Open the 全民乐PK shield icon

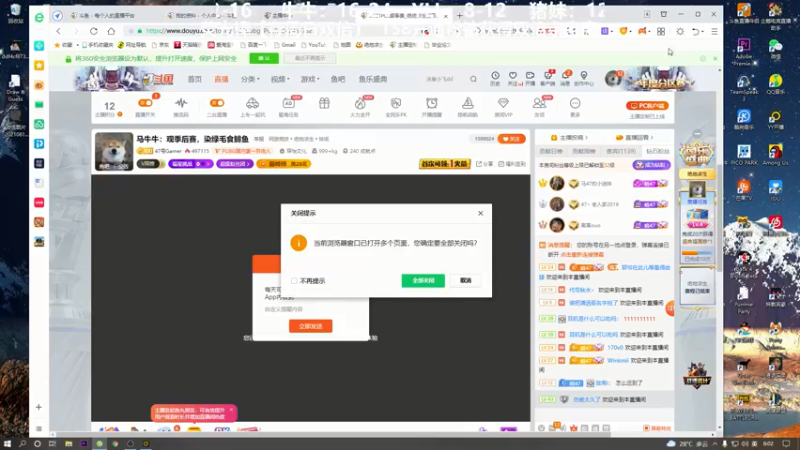click(396, 103)
